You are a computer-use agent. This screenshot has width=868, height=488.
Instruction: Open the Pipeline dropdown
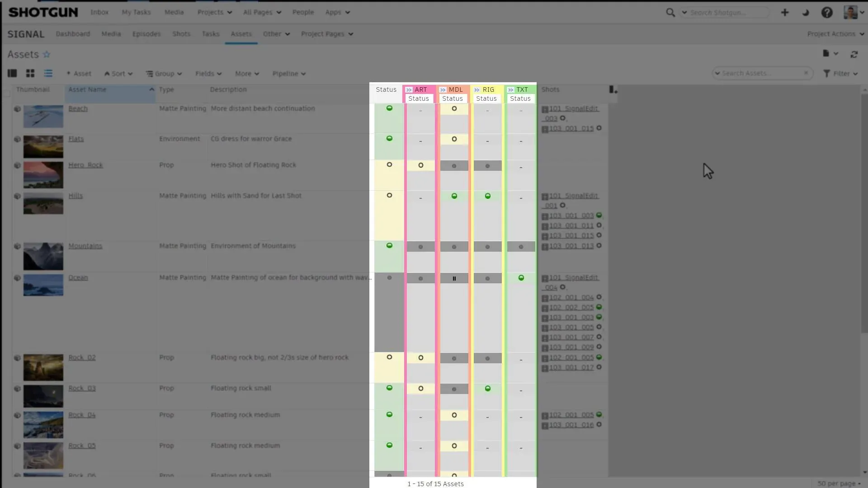(x=289, y=74)
